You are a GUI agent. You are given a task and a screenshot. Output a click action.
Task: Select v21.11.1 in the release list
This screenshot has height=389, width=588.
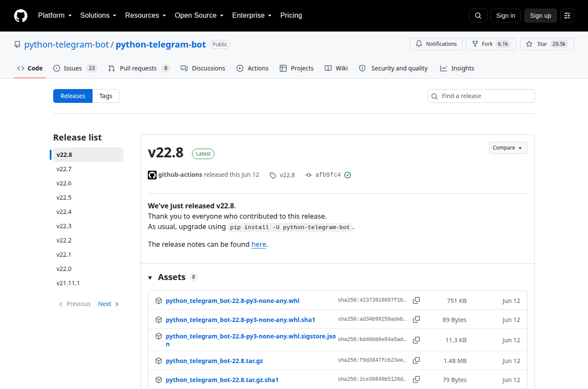(x=88, y=283)
